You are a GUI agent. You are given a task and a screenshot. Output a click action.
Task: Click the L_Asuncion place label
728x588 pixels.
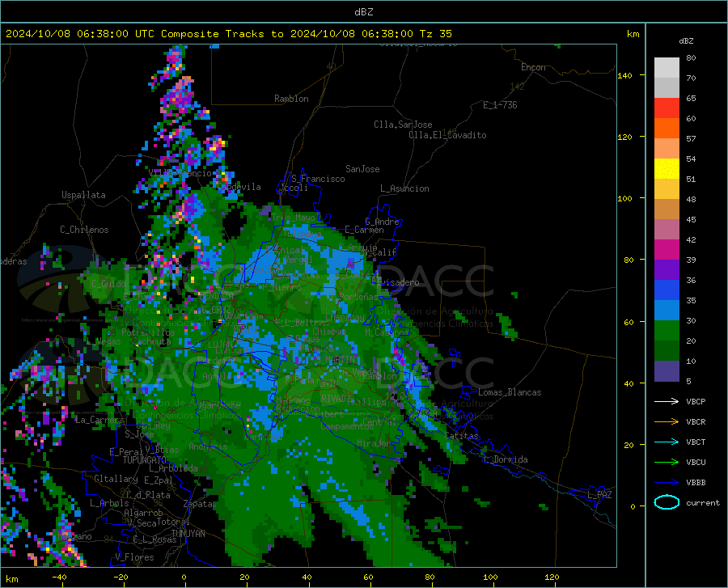(404, 188)
